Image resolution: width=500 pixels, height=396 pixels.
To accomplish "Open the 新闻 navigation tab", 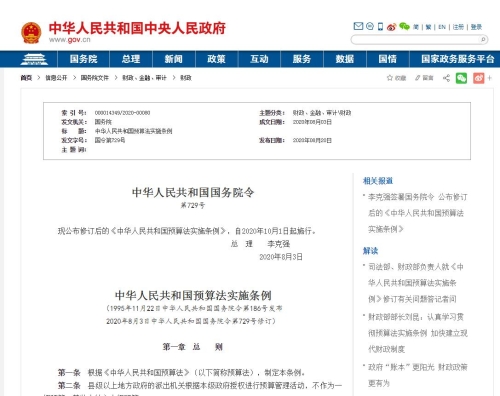I will [x=173, y=59].
